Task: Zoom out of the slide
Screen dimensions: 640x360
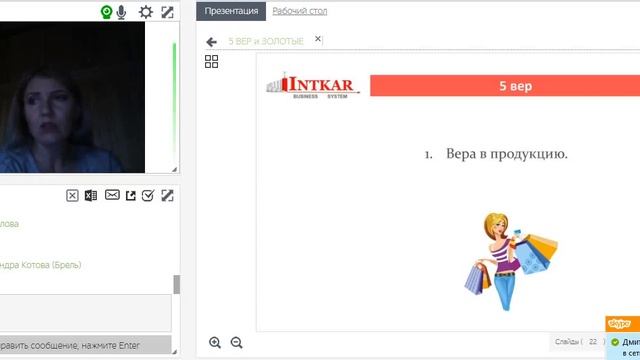Action: pos(236,342)
